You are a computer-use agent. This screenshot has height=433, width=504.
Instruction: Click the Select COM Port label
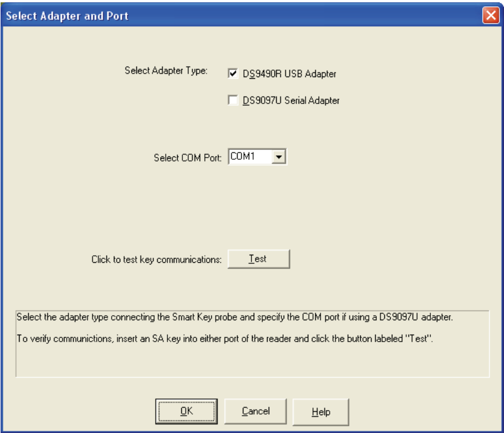pyautogui.click(x=188, y=158)
